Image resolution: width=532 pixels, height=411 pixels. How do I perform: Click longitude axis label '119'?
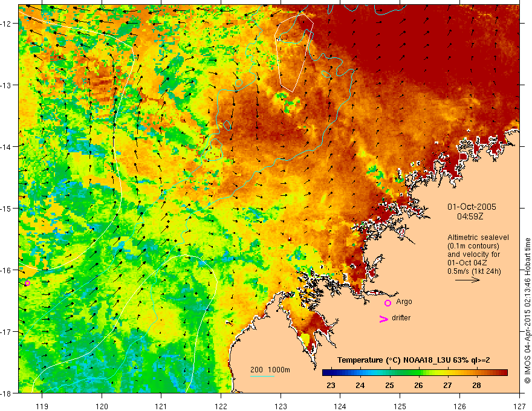point(42,406)
